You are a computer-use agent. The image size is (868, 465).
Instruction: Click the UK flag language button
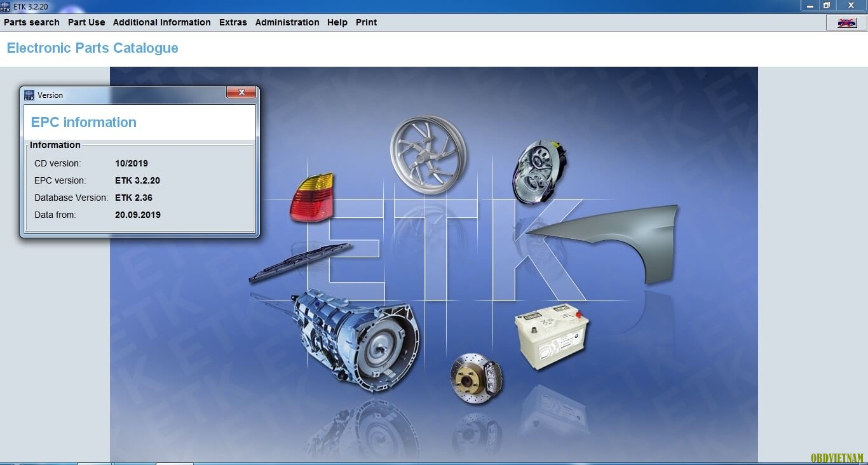[847, 22]
